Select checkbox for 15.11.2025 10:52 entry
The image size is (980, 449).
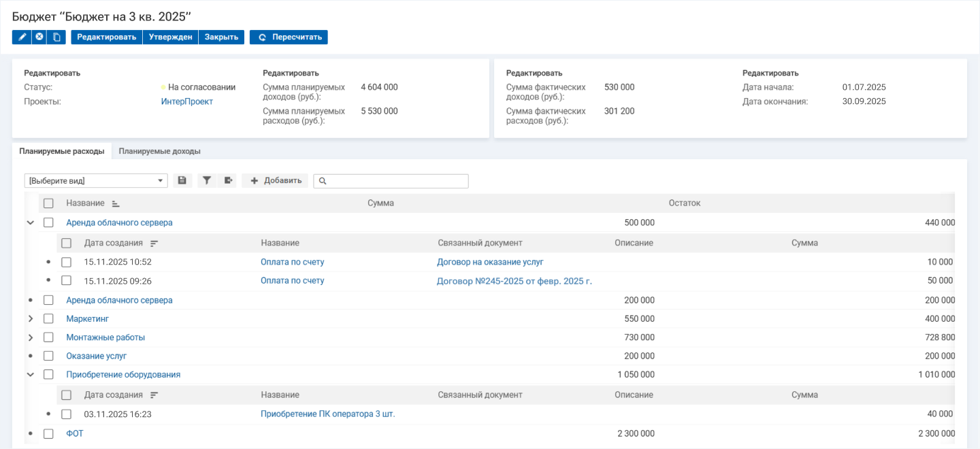[x=66, y=262]
